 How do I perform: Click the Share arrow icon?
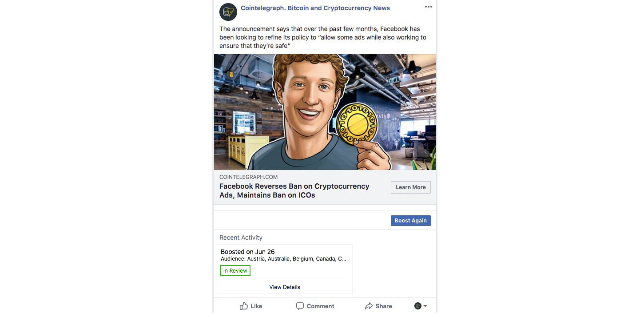[369, 306]
